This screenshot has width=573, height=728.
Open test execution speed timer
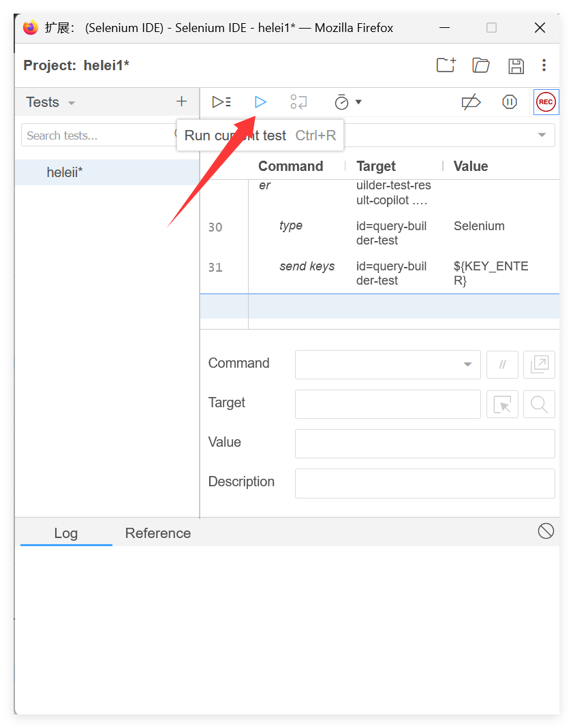[x=341, y=101]
